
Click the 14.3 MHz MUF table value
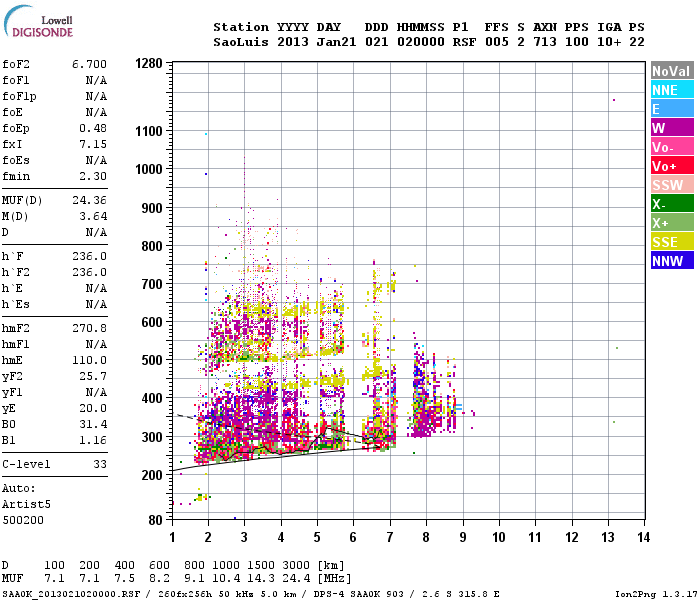261,579
